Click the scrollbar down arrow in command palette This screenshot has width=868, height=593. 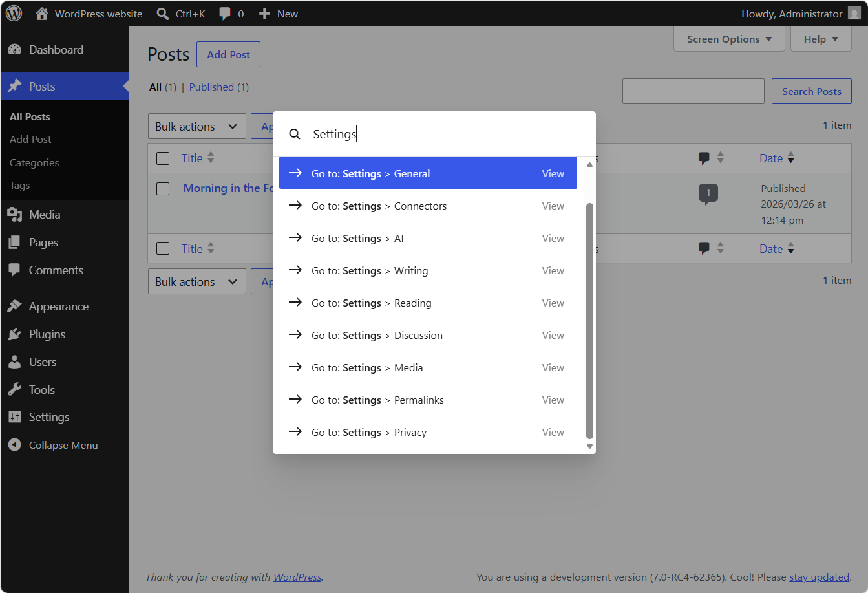[589, 446]
